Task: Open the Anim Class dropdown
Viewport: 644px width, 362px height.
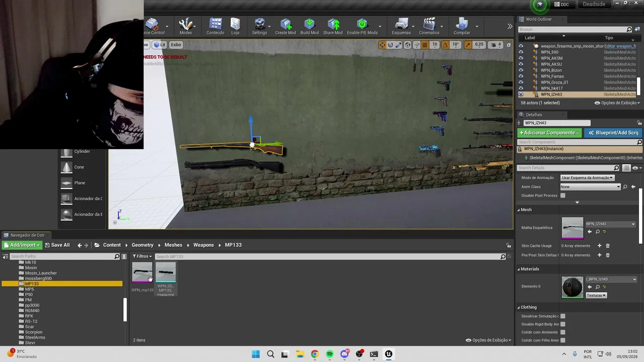Action: pos(591,187)
